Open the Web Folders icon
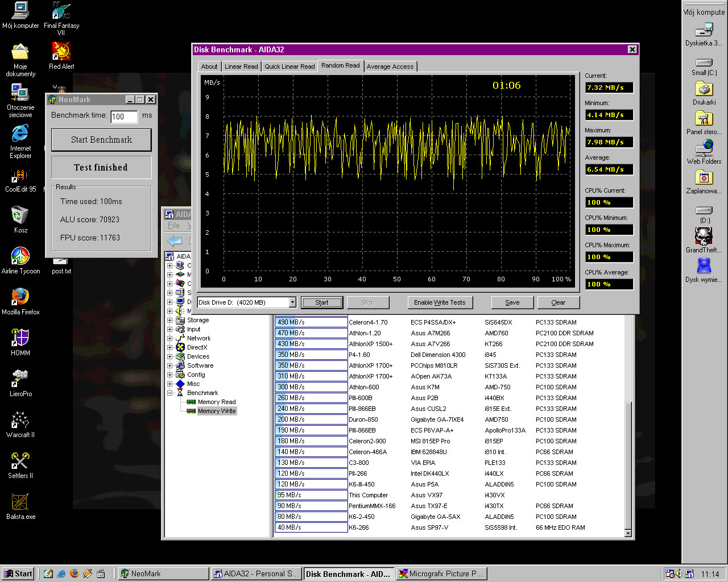Image resolution: width=728 pixels, height=582 pixels. [704, 152]
